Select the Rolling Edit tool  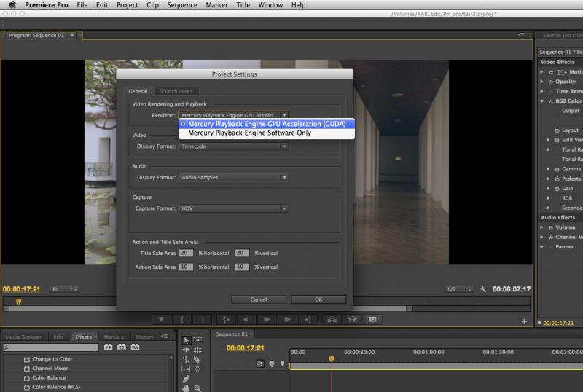197,350
